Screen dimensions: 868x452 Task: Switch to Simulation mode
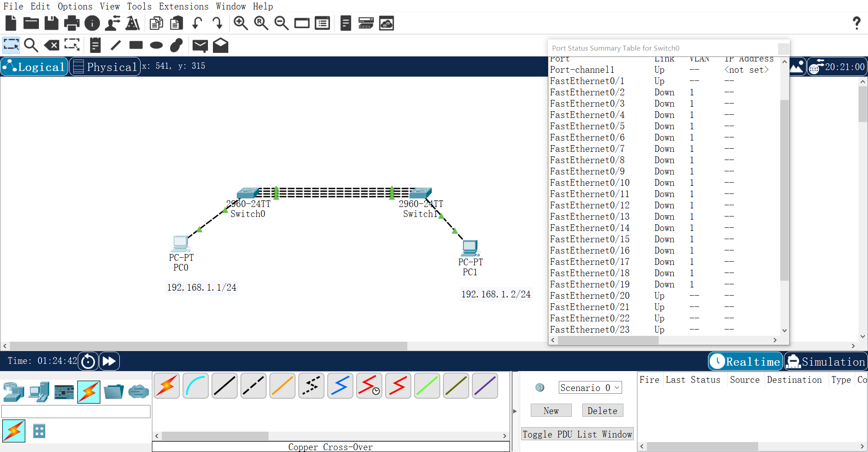click(826, 361)
